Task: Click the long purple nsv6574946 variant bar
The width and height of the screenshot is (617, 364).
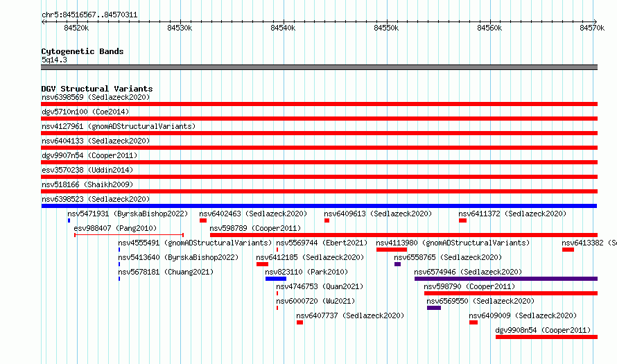Action: [505, 279]
